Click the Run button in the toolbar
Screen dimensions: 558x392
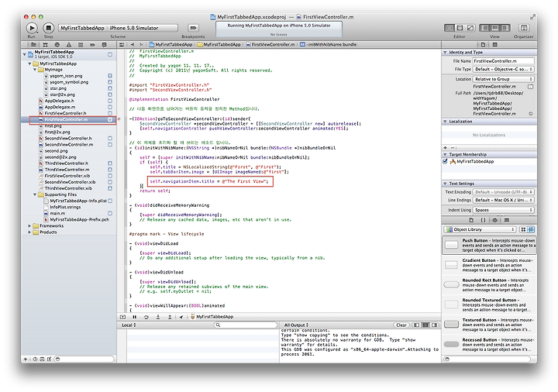click(32, 28)
